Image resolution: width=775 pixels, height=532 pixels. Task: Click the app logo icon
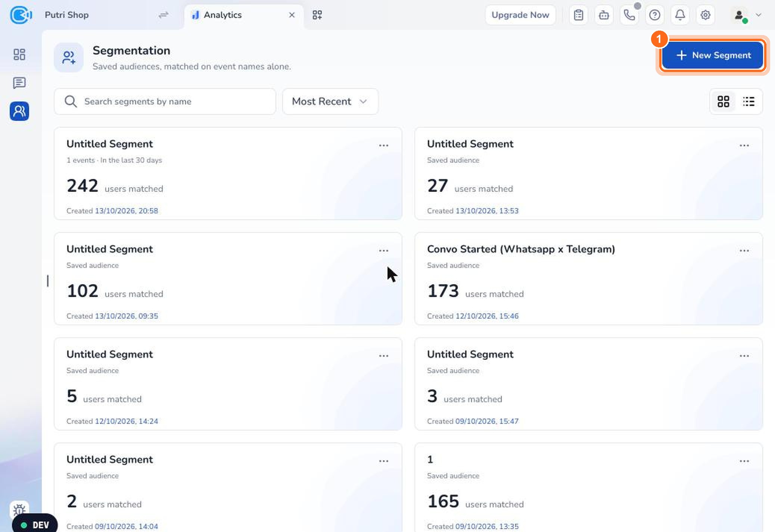tap(21, 15)
